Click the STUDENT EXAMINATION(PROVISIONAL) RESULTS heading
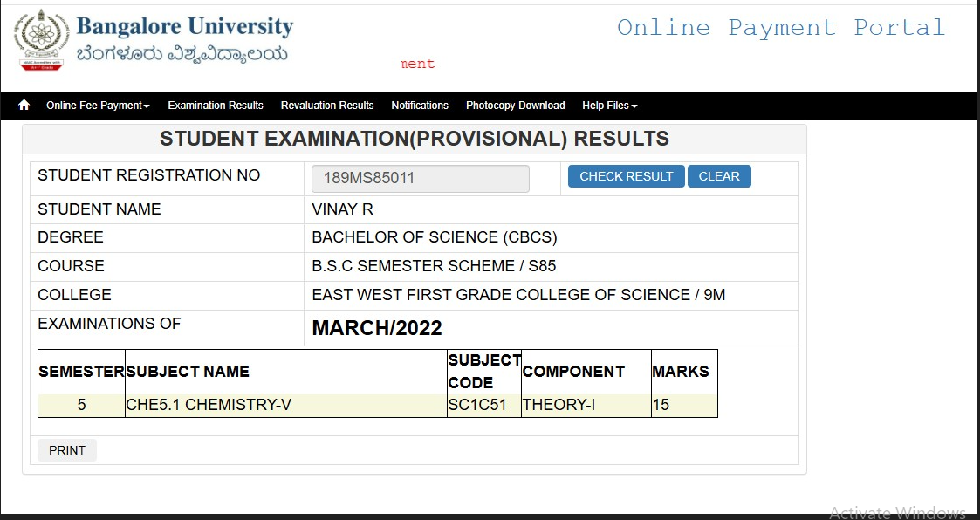This screenshot has height=520, width=980. coord(415,139)
